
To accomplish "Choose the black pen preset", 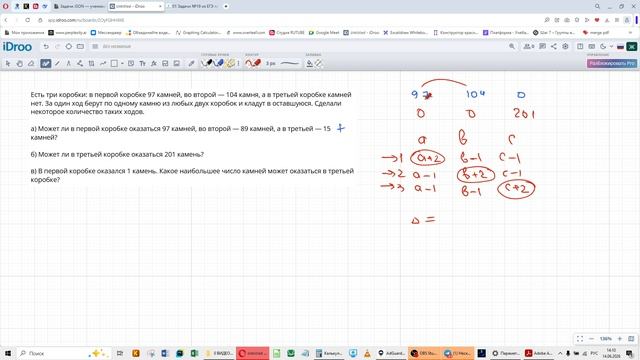I will [x=207, y=63].
